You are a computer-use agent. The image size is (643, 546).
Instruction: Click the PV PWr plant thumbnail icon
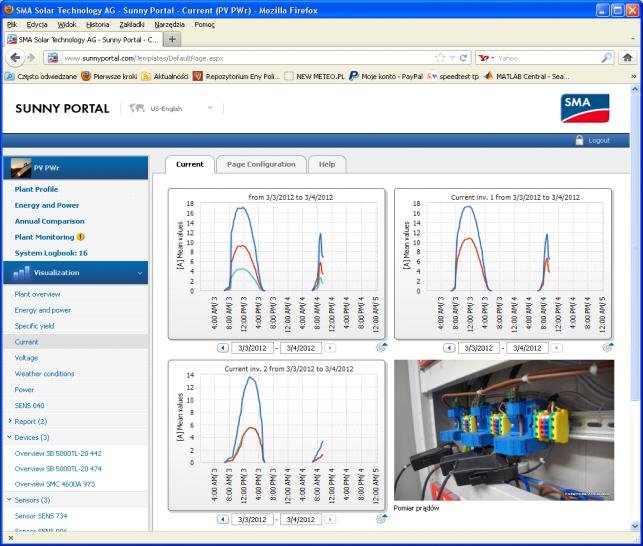click(x=21, y=168)
